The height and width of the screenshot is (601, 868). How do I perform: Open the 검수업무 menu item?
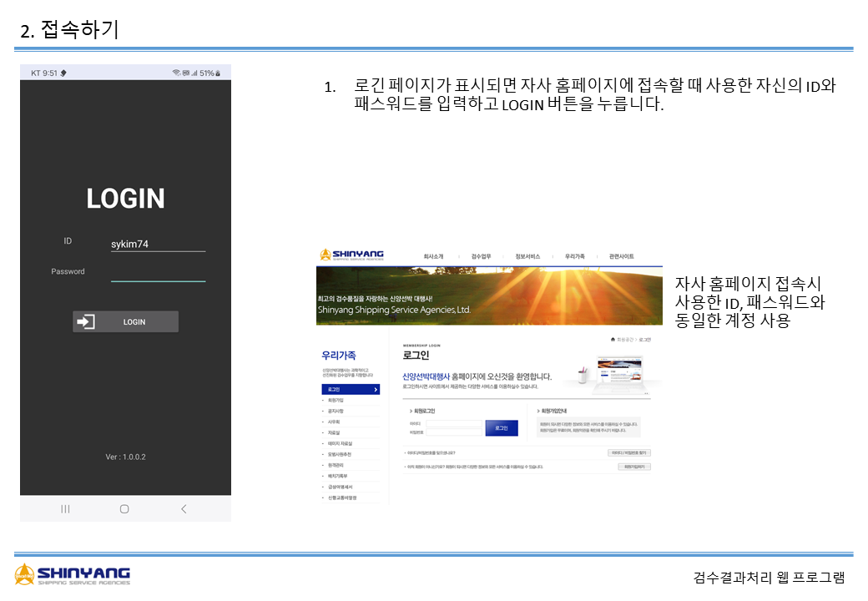pyautogui.click(x=481, y=256)
